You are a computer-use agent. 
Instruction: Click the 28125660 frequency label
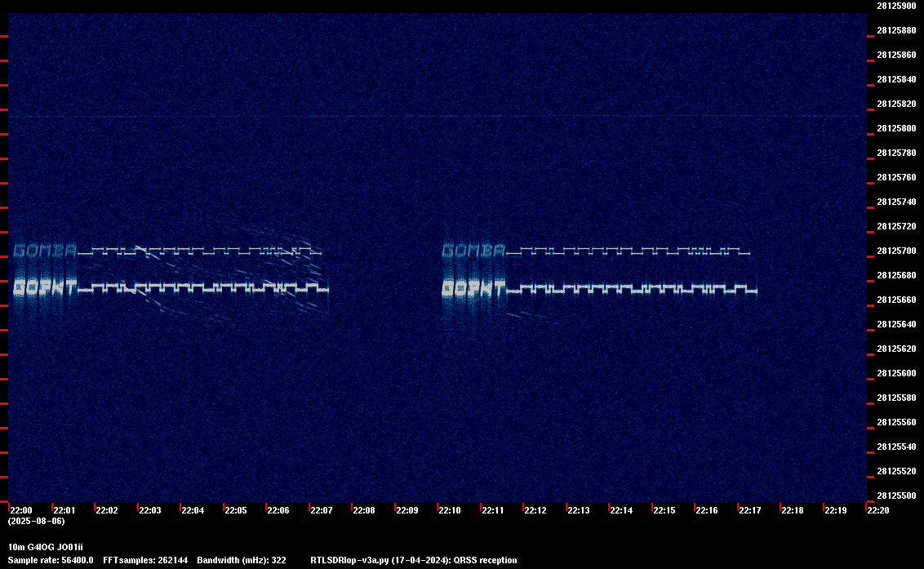(897, 300)
